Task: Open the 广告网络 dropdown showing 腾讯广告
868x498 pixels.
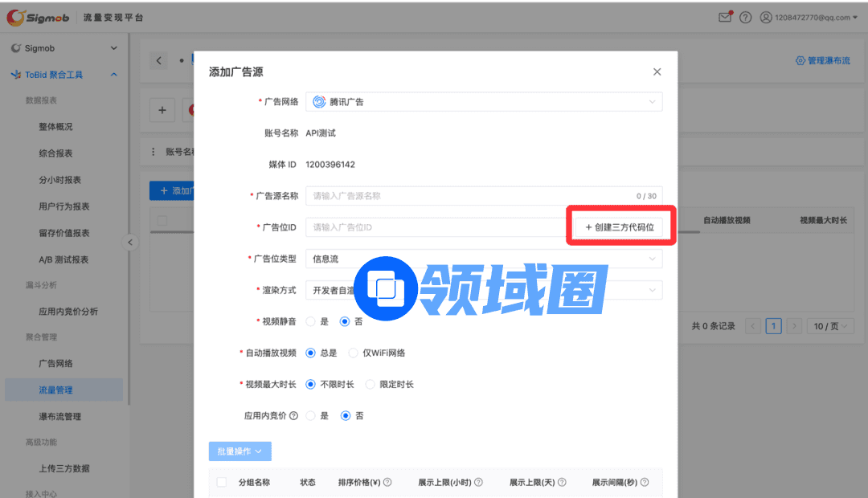Action: click(x=484, y=102)
